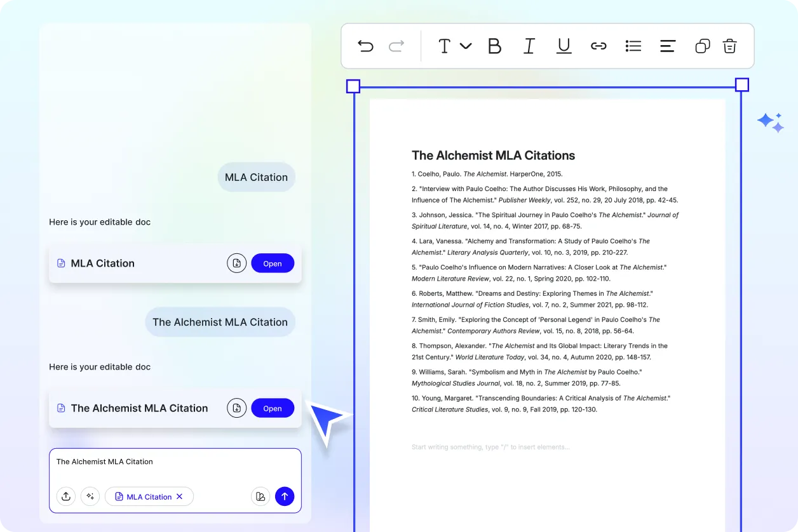This screenshot has height=532, width=798.
Task: Click citation 10 Young, Margaret entry
Action: point(541,404)
